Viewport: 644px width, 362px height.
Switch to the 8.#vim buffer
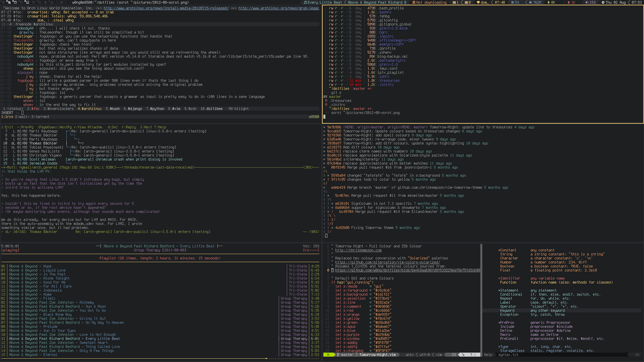coord(174,109)
